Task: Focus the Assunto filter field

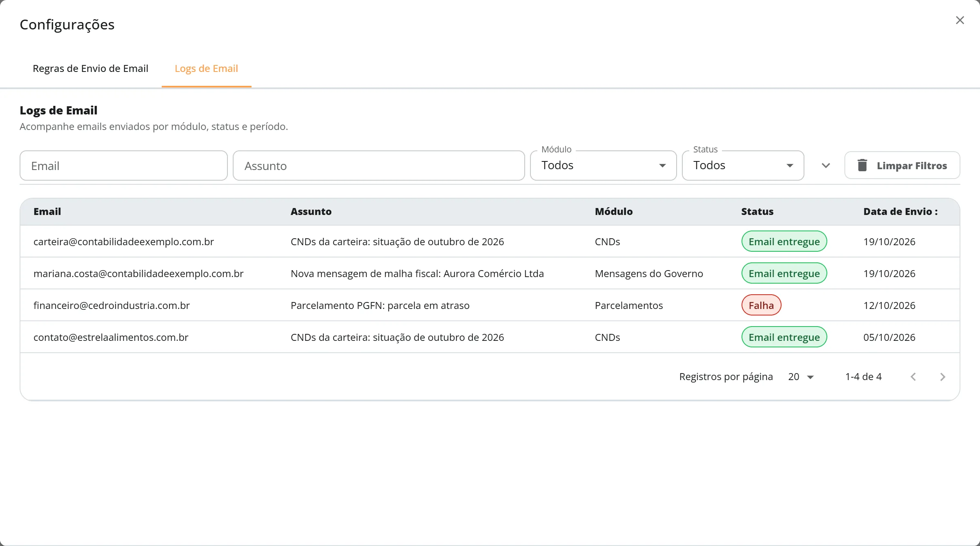Action: pos(379,166)
